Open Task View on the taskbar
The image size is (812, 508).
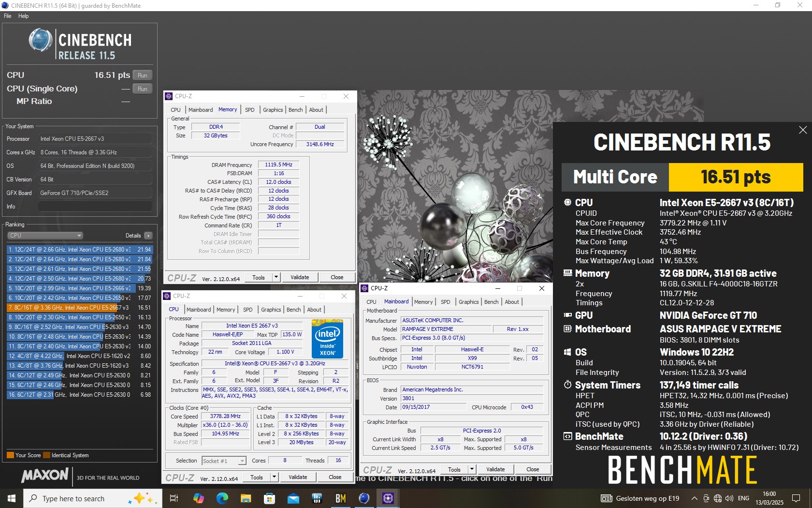174,498
